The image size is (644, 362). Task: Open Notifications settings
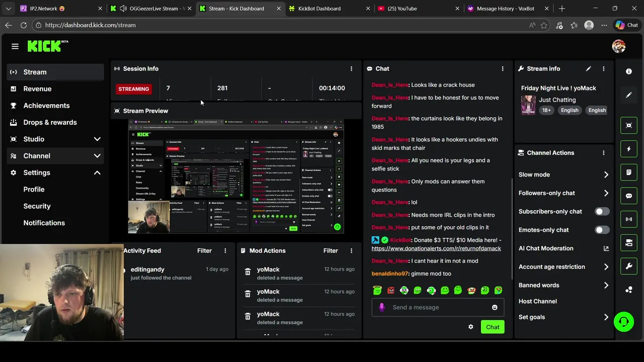(x=44, y=223)
